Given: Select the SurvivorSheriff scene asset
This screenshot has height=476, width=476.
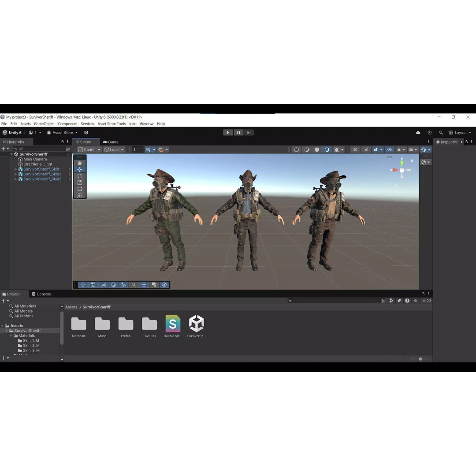Looking at the screenshot, I should 197,326.
